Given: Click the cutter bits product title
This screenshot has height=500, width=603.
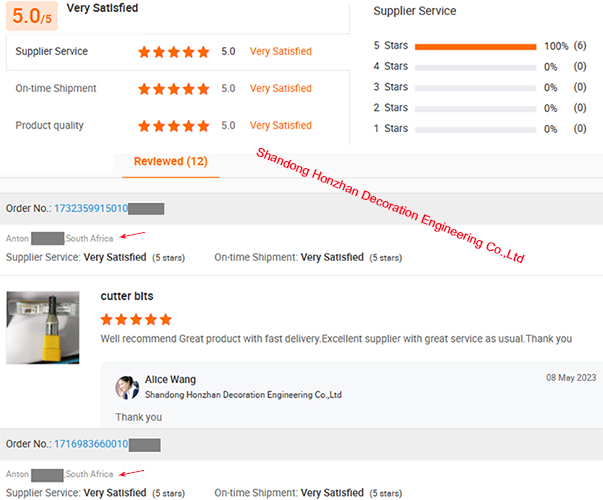Looking at the screenshot, I should tap(127, 296).
